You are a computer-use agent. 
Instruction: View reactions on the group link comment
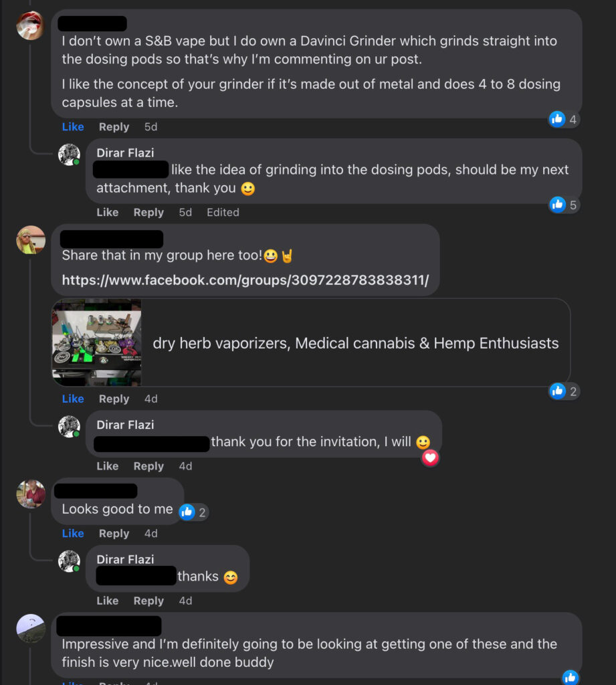(x=564, y=391)
